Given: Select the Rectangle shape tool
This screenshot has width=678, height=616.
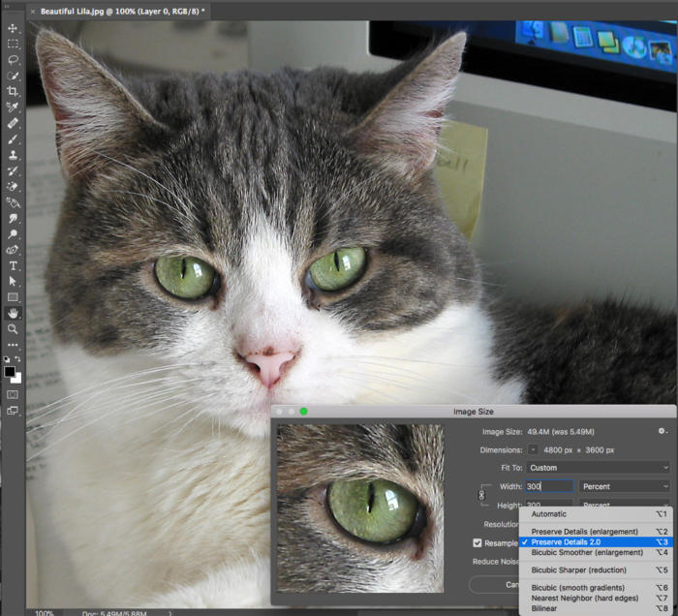Looking at the screenshot, I should [x=13, y=297].
